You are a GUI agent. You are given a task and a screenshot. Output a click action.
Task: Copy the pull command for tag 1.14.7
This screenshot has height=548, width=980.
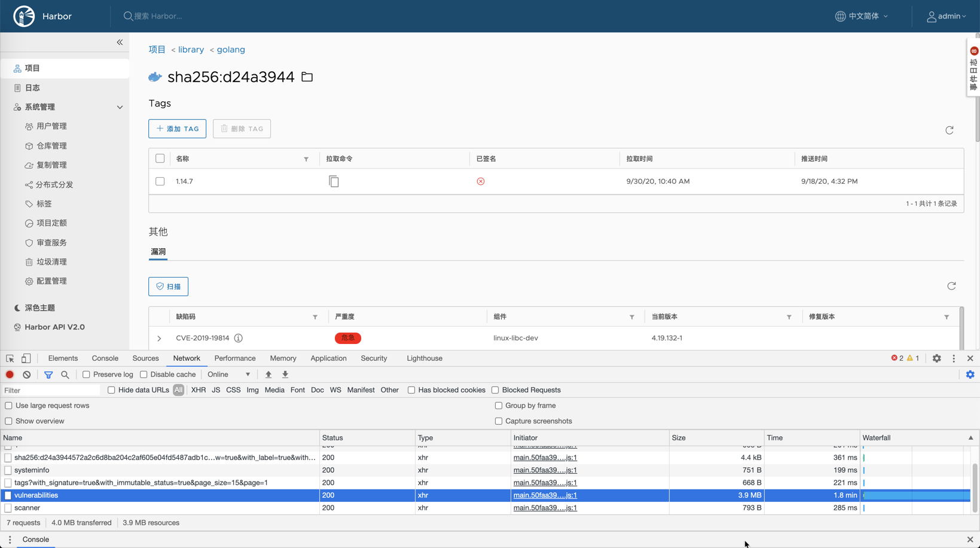pos(334,181)
